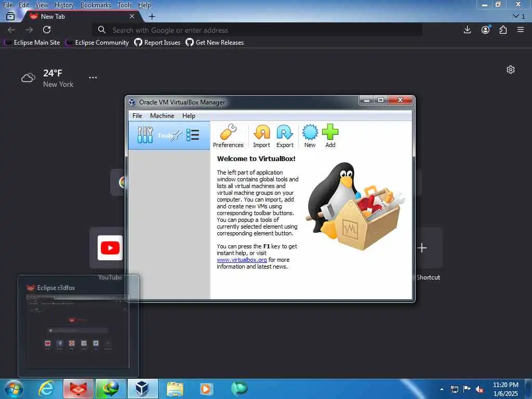Viewport: 532px width, 399px height.
Task: Create a New virtual machine
Action: click(310, 136)
